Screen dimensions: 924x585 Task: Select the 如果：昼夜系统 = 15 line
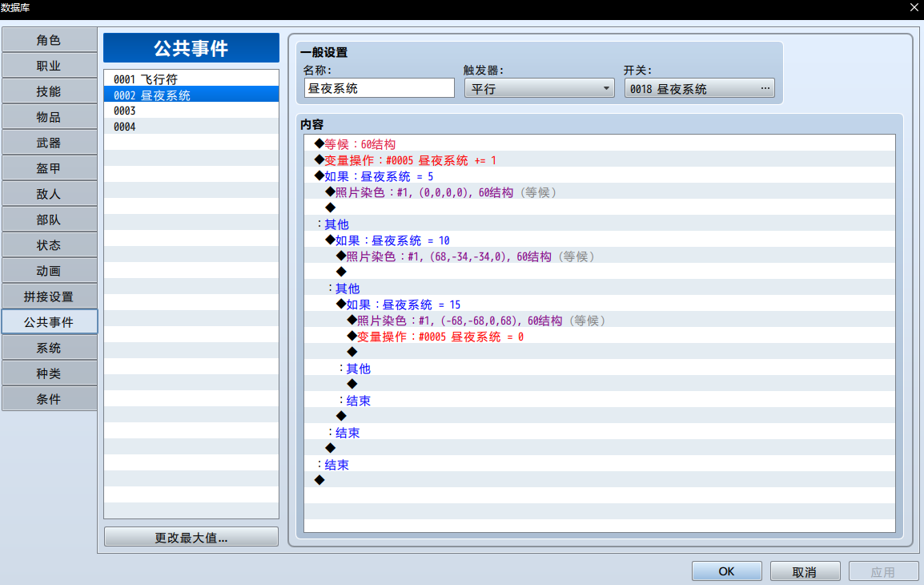pos(599,305)
